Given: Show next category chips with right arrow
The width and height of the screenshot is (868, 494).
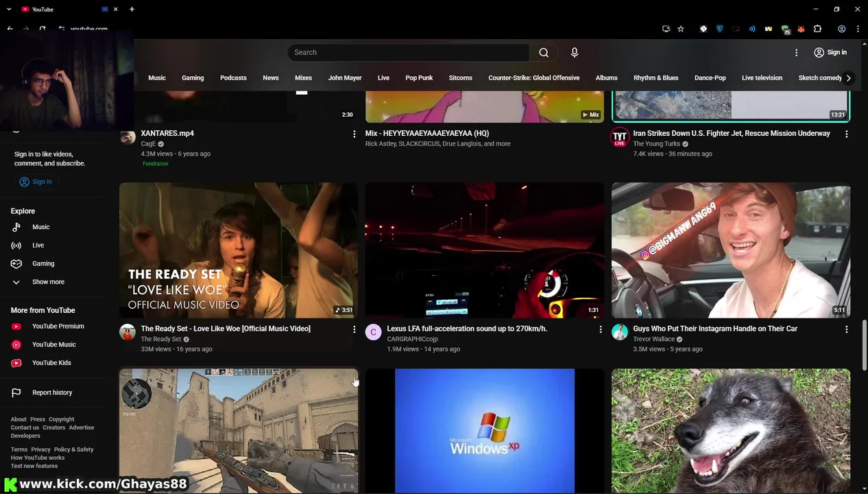Looking at the screenshot, I should tap(849, 78).
